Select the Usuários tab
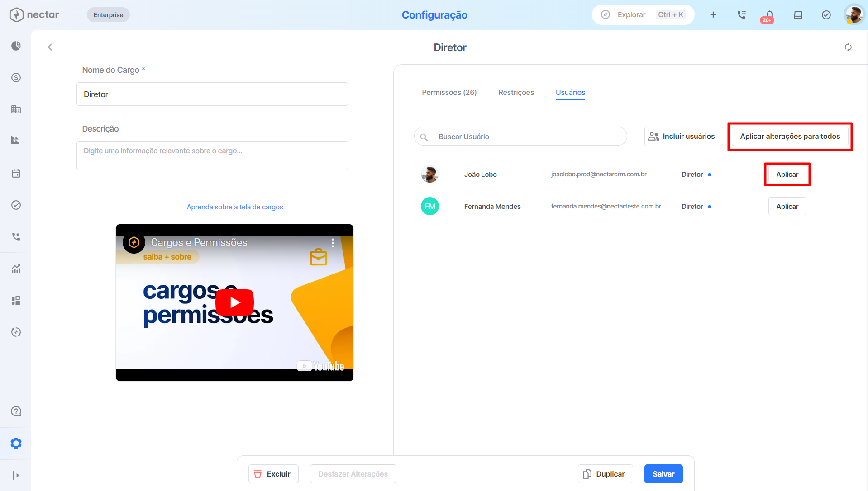Viewport: 868px width, 491px height. (570, 92)
